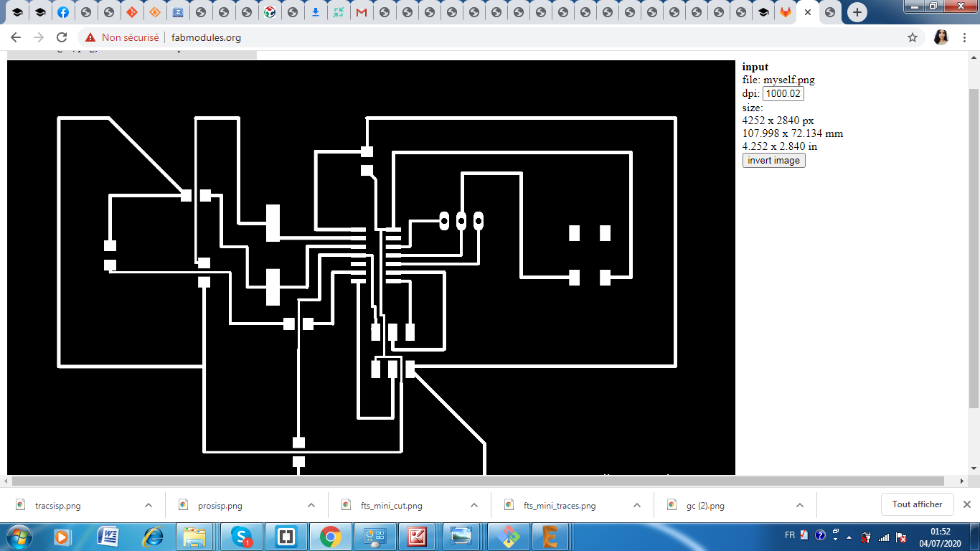Screen dimensions: 980x551
Task: Open the Brackets editor taskbar icon
Action: point(286,537)
